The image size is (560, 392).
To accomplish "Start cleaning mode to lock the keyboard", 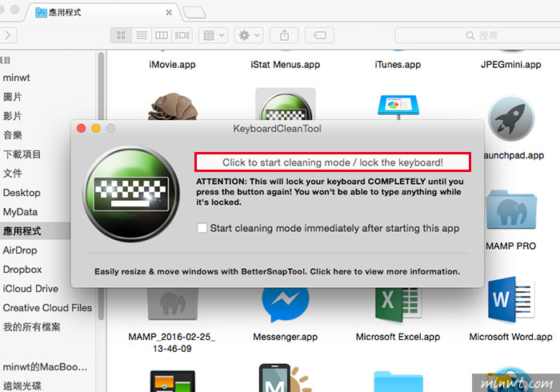I will 333,162.
